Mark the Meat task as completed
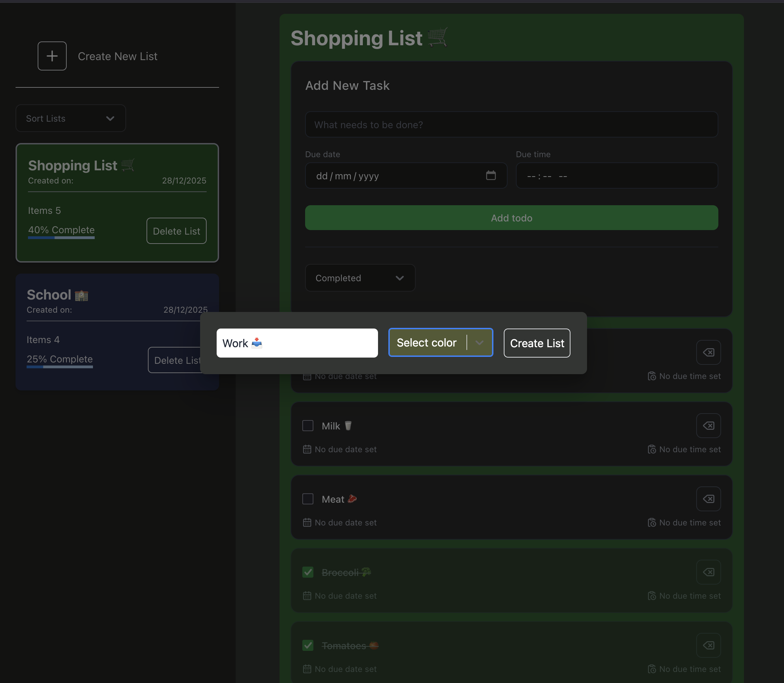The height and width of the screenshot is (683, 784). coord(308,499)
